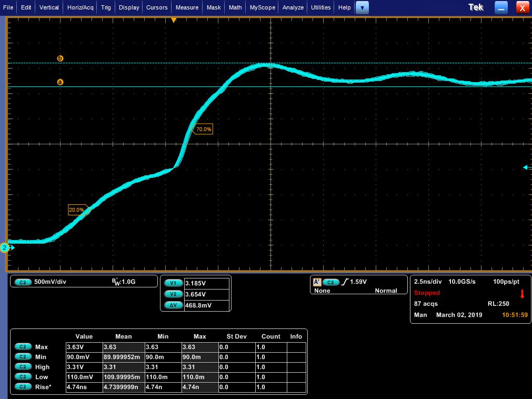Image resolution: width=532 pixels, height=399 pixels.
Task: Click the Mean column header
Action: point(124,336)
